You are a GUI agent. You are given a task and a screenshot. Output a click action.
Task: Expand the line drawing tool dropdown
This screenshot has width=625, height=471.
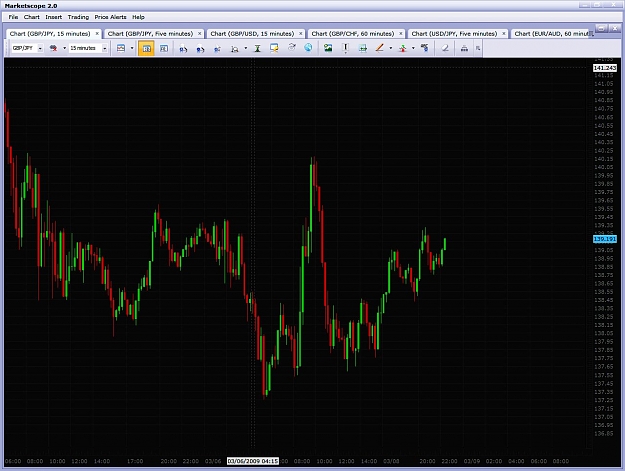(x=391, y=48)
